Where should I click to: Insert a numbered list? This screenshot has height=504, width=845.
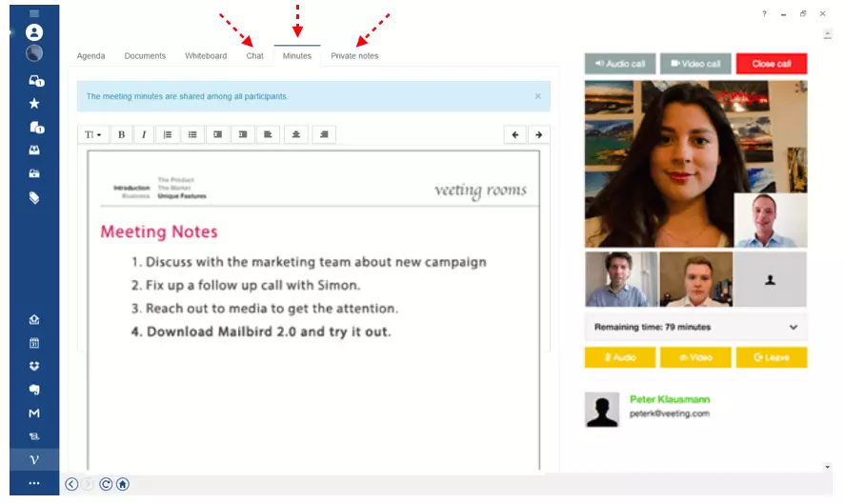coord(168,134)
